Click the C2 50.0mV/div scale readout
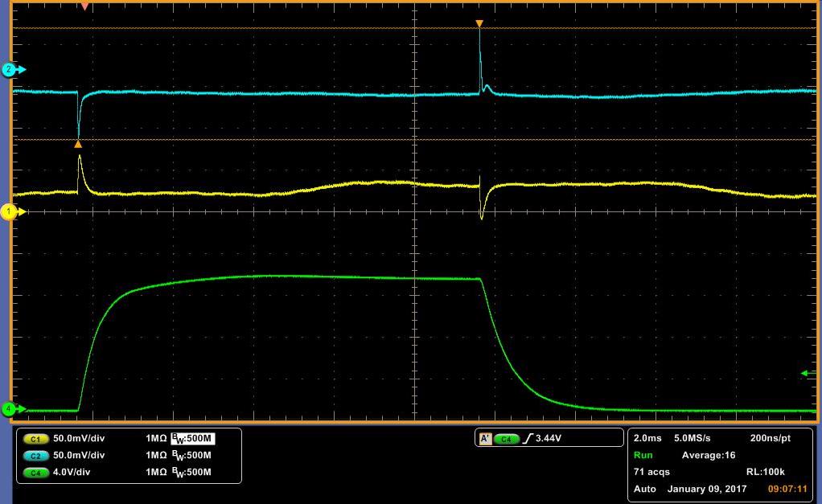 coord(79,455)
